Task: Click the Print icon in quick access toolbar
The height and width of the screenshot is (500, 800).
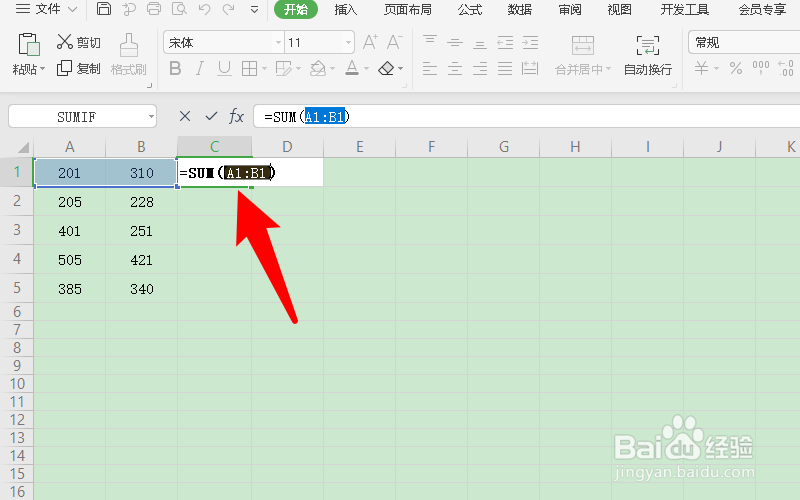Action: click(154, 9)
